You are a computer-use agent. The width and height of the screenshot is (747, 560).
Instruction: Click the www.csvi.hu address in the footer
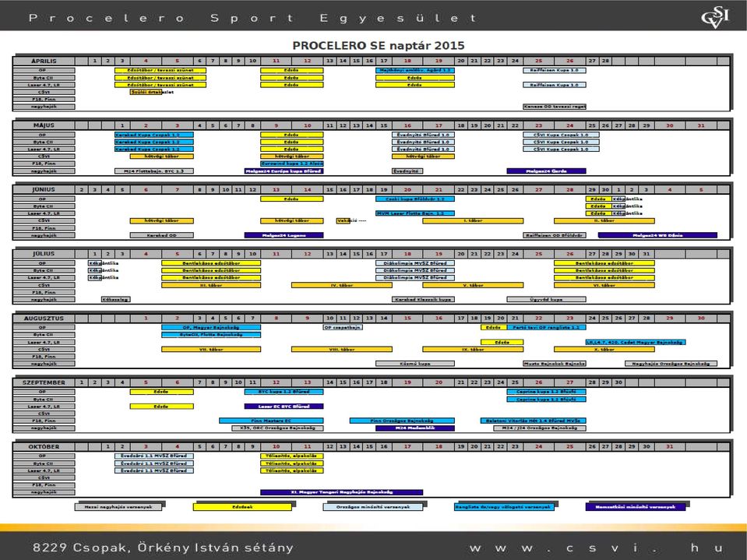click(597, 548)
